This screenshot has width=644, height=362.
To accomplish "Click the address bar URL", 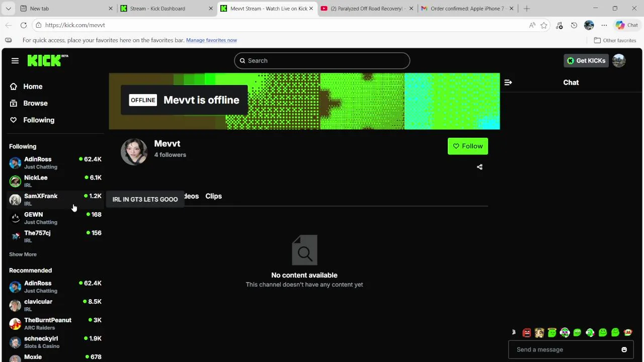I will point(75,25).
